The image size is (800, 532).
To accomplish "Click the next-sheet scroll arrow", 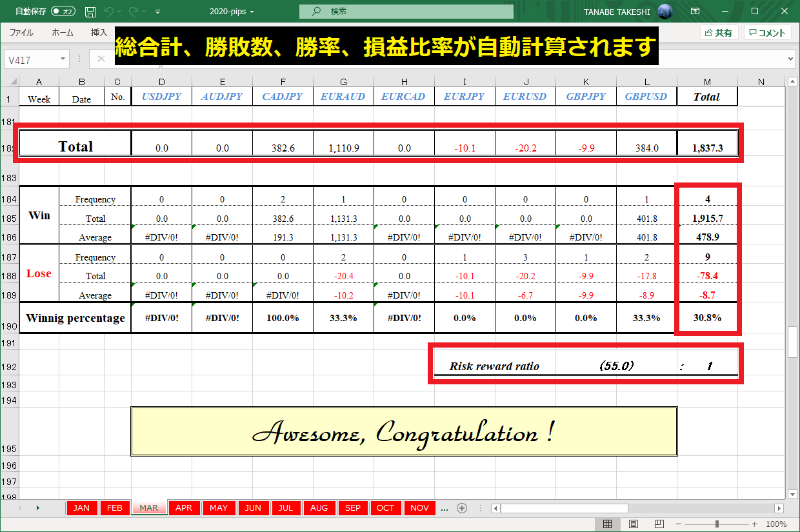I will point(37,508).
